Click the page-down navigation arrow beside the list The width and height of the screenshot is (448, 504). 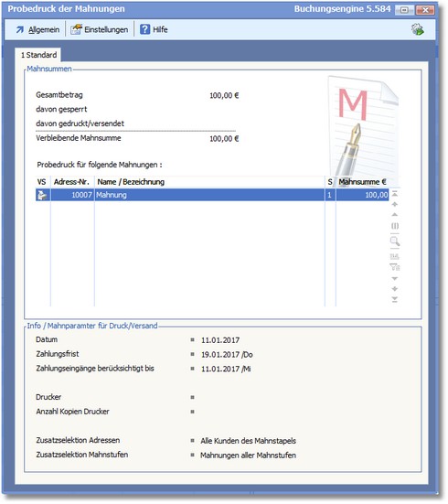tap(395, 289)
